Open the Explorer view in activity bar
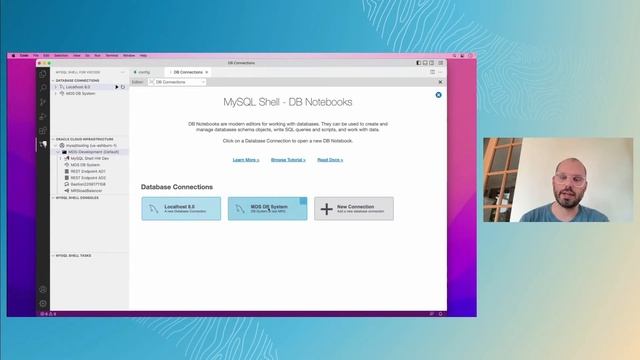 click(43, 74)
